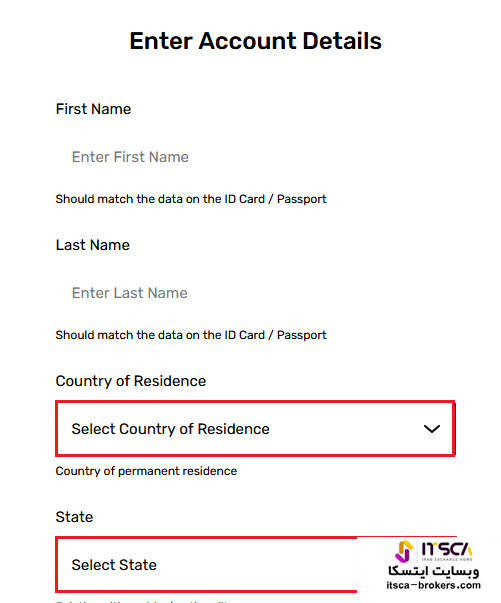This screenshot has width=501, height=603.
Task: Open the Select Country of Residence dropdown
Action: [255, 428]
